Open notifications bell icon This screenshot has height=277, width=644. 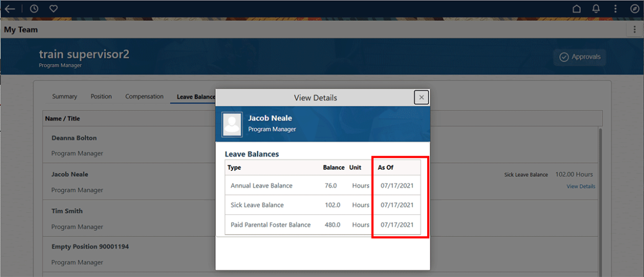point(596,9)
